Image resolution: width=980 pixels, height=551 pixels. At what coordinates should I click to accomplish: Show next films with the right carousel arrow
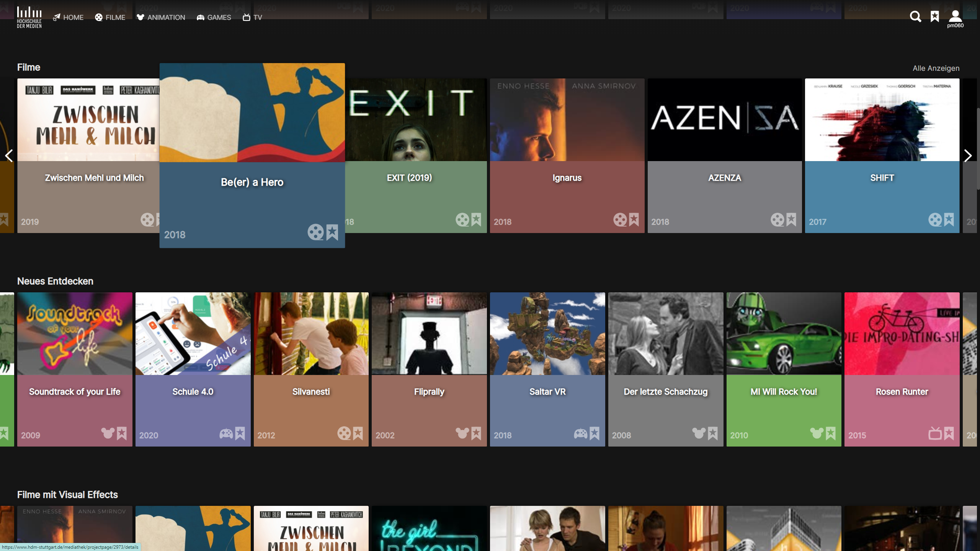point(968,155)
